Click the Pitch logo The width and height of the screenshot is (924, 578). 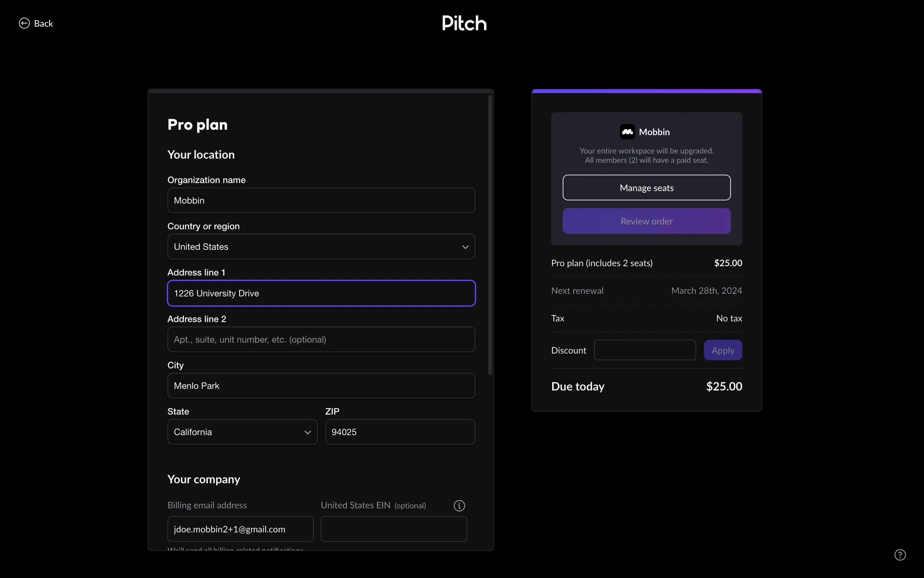464,23
